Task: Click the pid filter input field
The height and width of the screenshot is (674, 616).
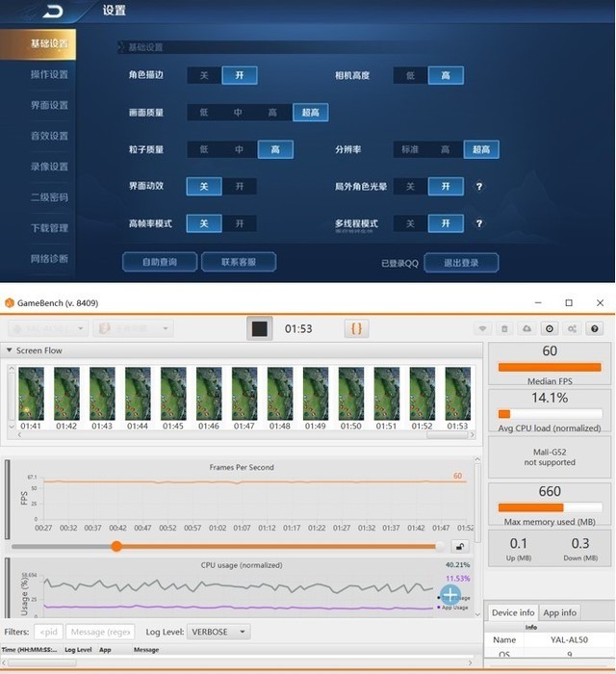Action: tap(48, 632)
